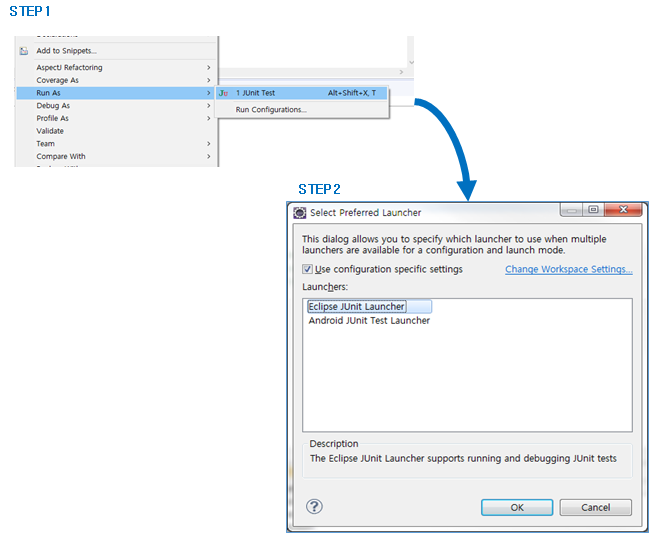Click the Cancel button
Image resolution: width=649 pixels, height=533 pixels.
[x=596, y=507]
